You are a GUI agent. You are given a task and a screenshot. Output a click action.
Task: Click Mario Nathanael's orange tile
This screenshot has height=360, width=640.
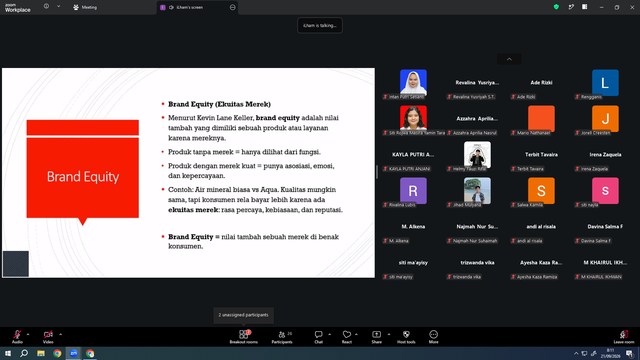pos(541,118)
